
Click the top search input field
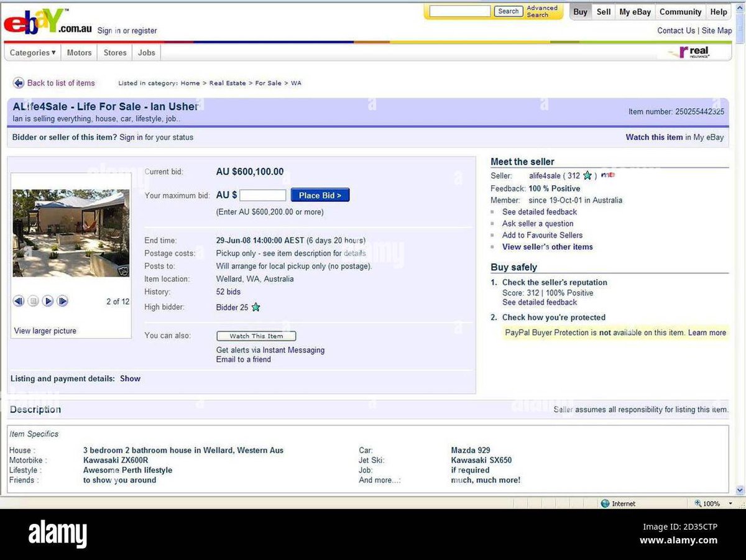(460, 11)
